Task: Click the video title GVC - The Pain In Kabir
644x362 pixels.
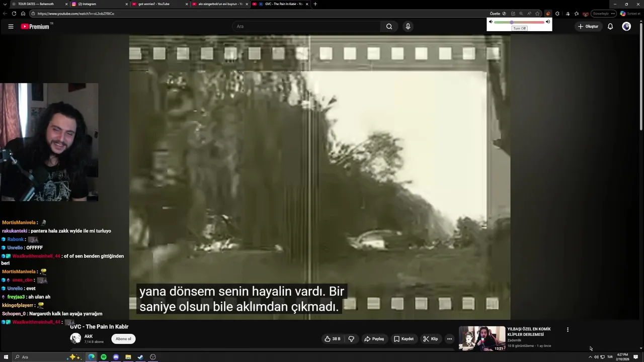Action: 99,327
